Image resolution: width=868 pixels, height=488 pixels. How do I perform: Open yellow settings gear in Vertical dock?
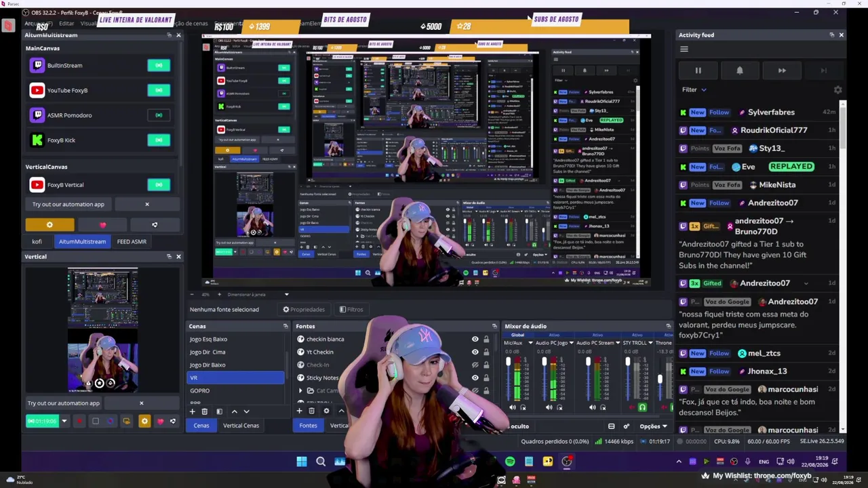[x=144, y=422]
